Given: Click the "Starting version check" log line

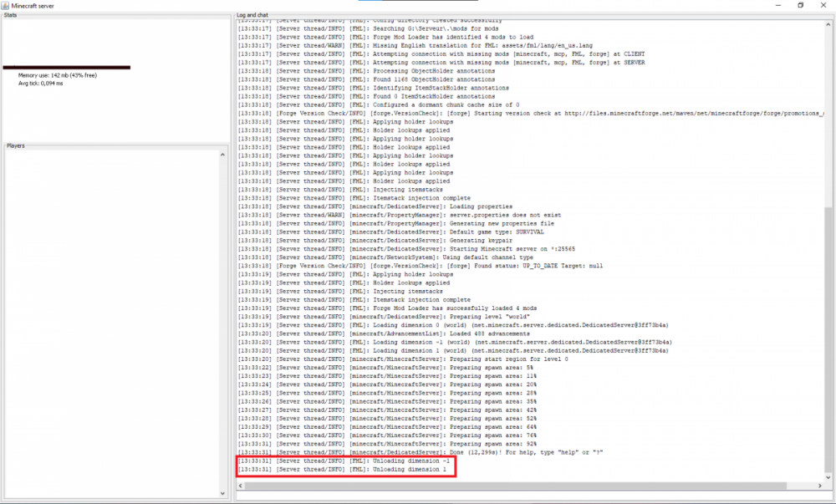Looking at the screenshot, I should click(531, 114).
